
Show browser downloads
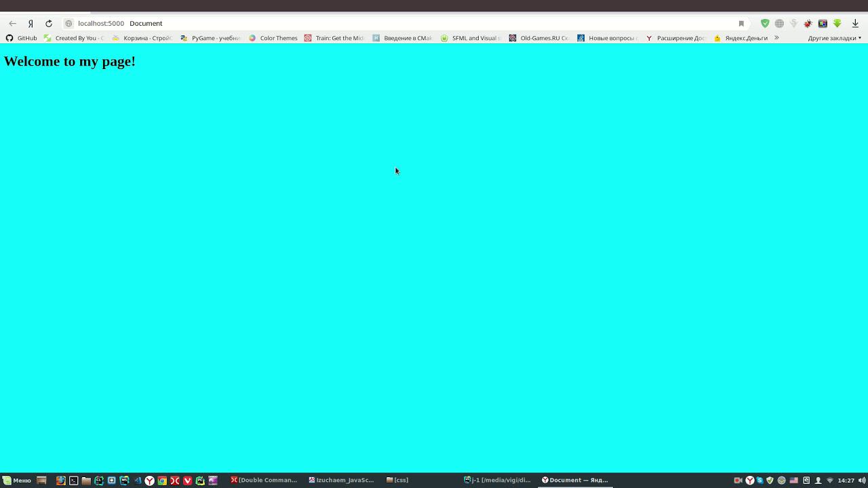click(x=855, y=23)
